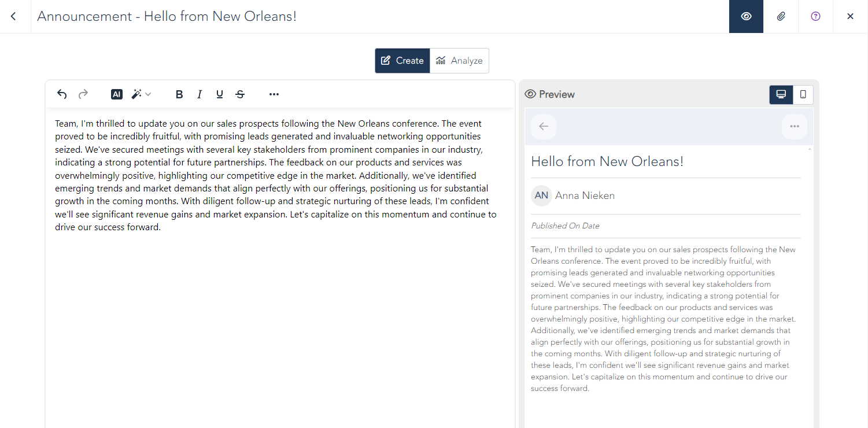Switch to the Create tab
868x428 pixels.
coord(402,61)
